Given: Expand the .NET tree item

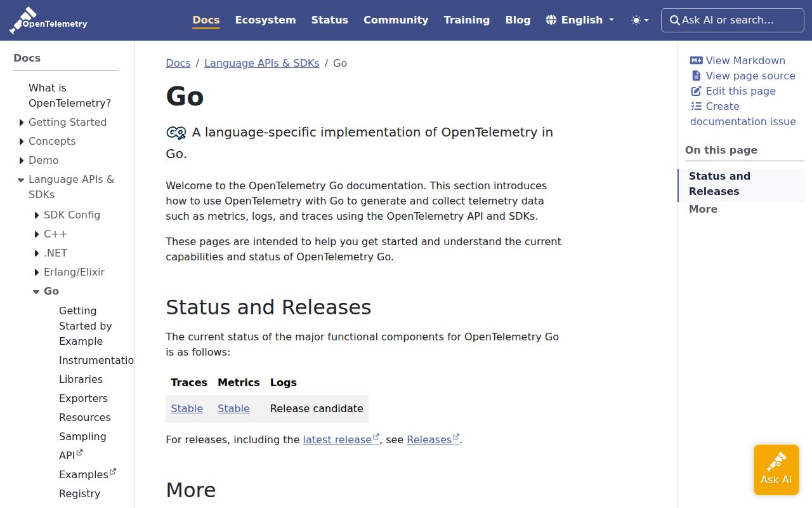Looking at the screenshot, I should click(x=37, y=253).
